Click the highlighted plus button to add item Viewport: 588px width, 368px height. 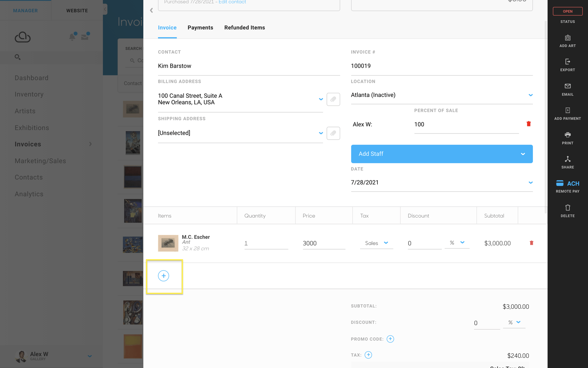[x=164, y=276]
